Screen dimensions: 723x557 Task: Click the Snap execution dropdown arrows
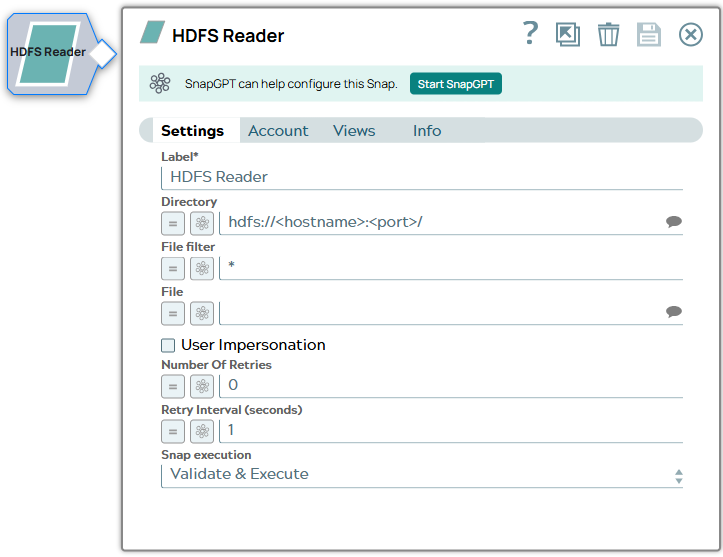[x=678, y=476]
